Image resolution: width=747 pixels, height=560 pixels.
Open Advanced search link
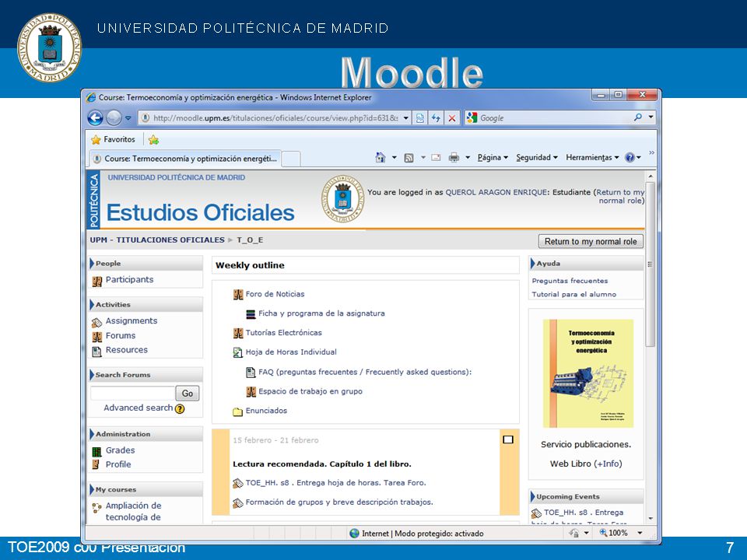[x=139, y=408]
